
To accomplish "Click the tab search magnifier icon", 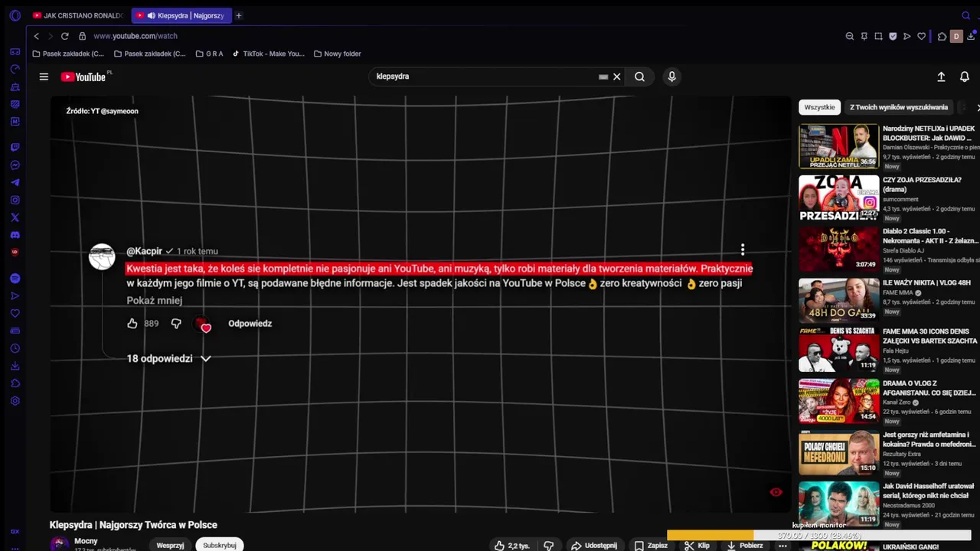I will pos(965,15).
